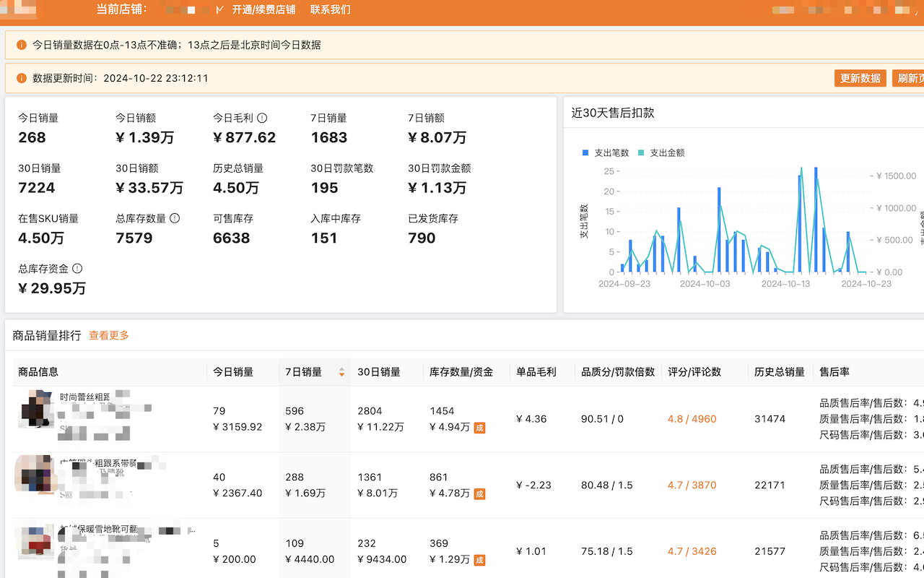Click the 更新数据 button
The width and height of the screenshot is (924, 578).
[x=860, y=78]
